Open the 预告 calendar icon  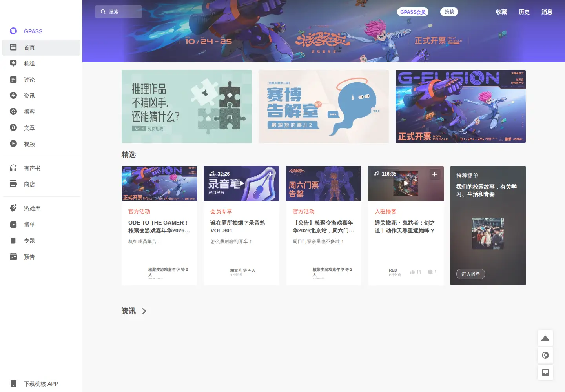[x=13, y=256]
